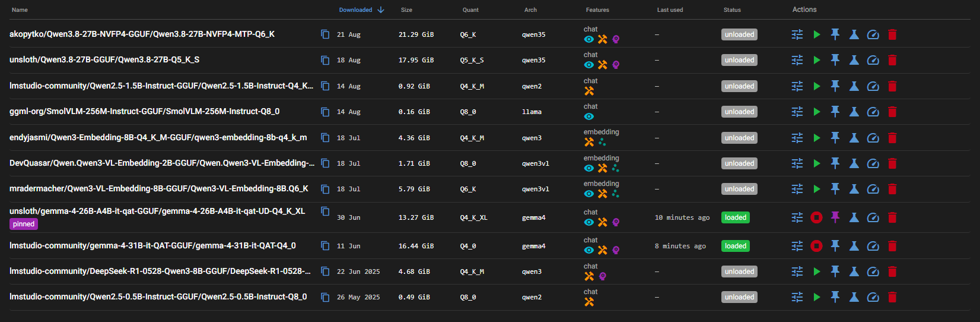The width and height of the screenshot is (980, 322).
Task: Click the purple 'pinned' badge on gemma-4-26B
Action: pyautogui.click(x=24, y=224)
